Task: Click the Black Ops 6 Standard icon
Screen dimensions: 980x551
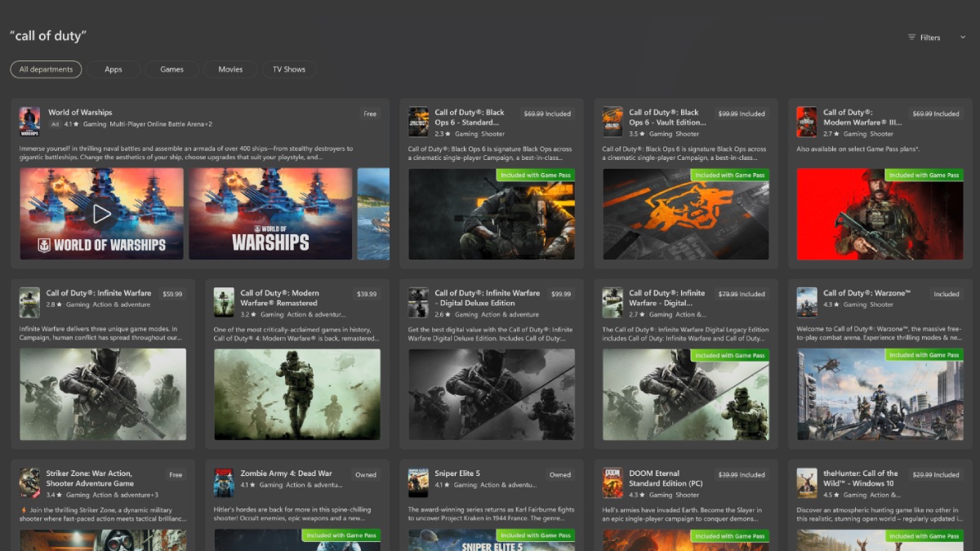Action: click(419, 122)
